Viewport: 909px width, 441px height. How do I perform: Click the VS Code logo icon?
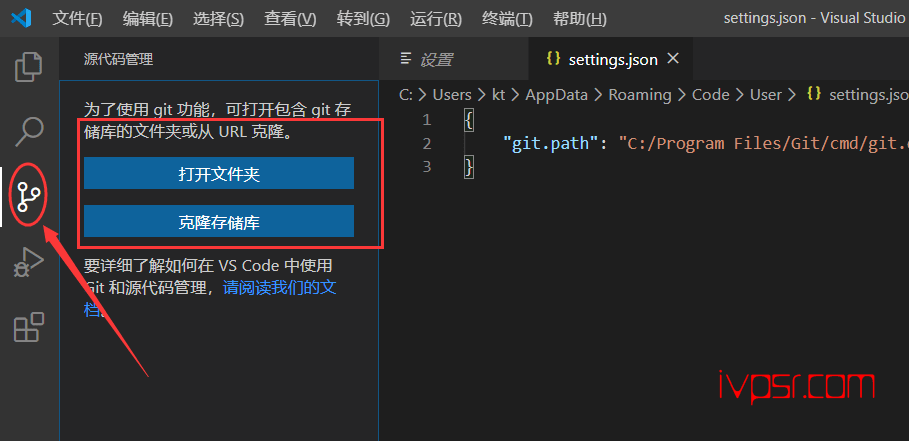(21, 19)
